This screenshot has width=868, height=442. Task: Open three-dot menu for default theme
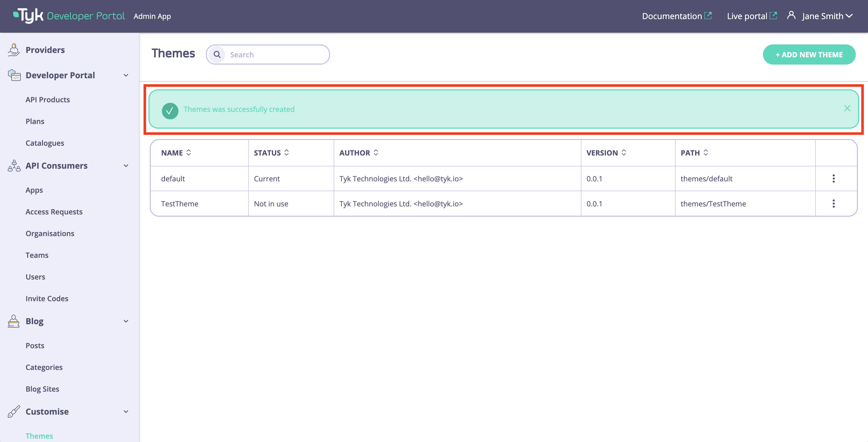833,179
